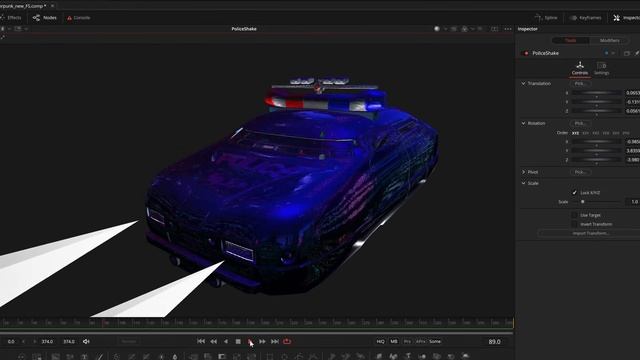This screenshot has width=640, height=360.
Task: Toggle HiQ render mode
Action: pos(380,341)
